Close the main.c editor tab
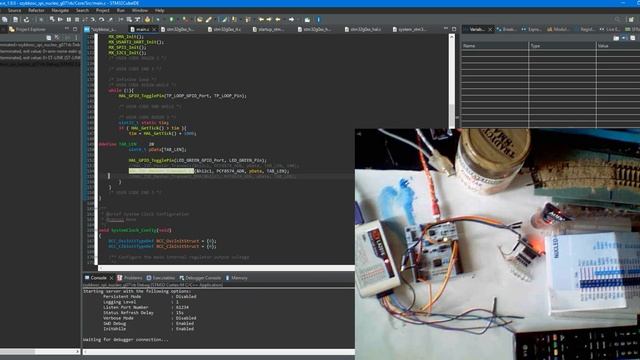640x360 pixels. pyautogui.click(x=154, y=29)
